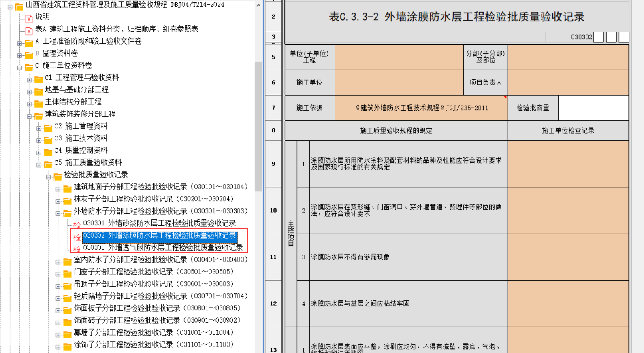Image resolution: width=644 pixels, height=353 pixels.
Task: Click the white 检验批容量 input cell
Action: coord(593,108)
